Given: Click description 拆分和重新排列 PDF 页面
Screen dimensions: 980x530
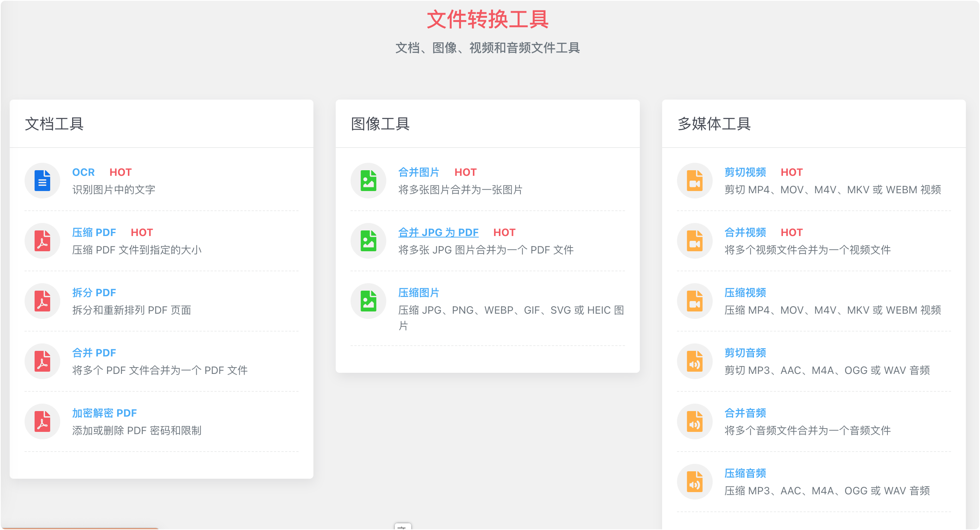Looking at the screenshot, I should click(132, 310).
